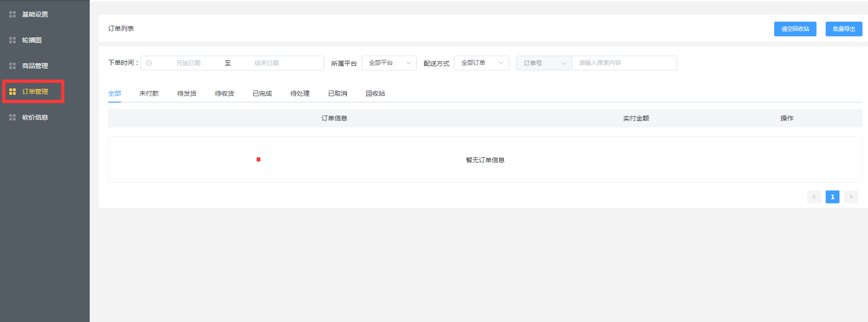
Task: Switch to the 回收站 tab
Action: tap(375, 93)
